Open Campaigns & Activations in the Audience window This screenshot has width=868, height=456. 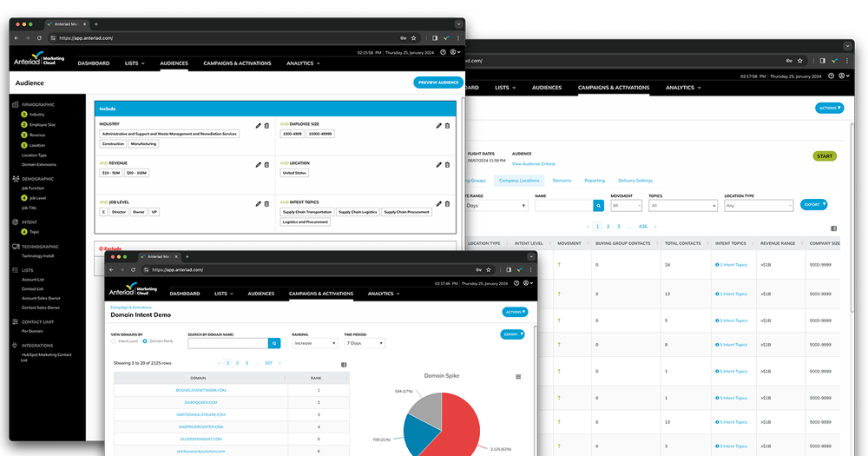coord(237,63)
